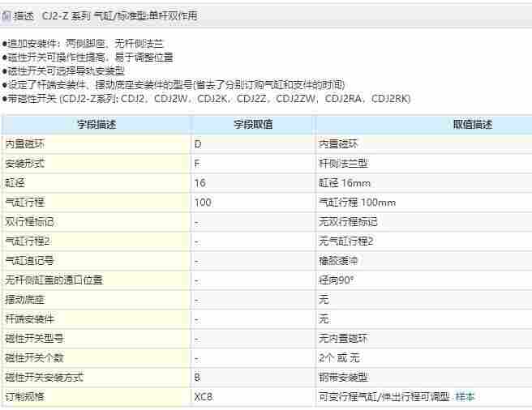Click 径向90° description cell
This screenshot has height=410, width=532.
424,280
